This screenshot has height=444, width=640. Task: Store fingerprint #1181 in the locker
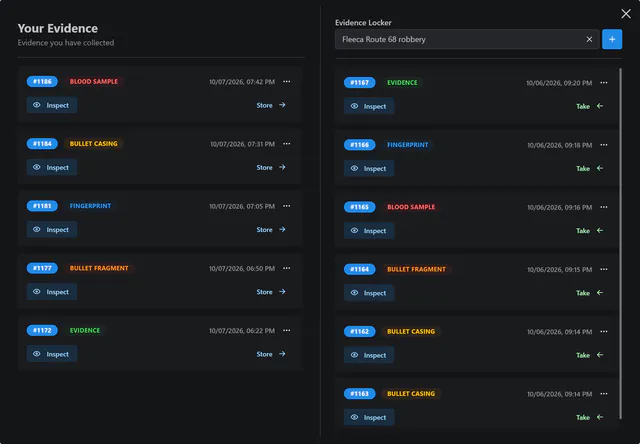pos(271,229)
